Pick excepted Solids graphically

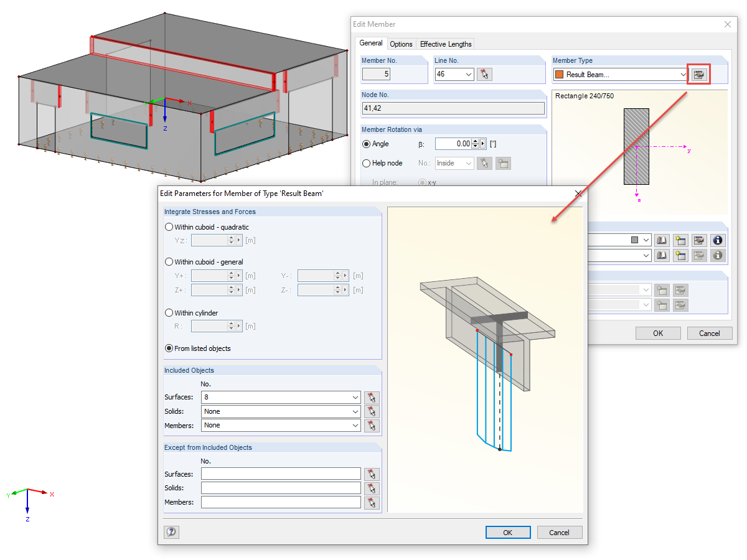[x=372, y=488]
